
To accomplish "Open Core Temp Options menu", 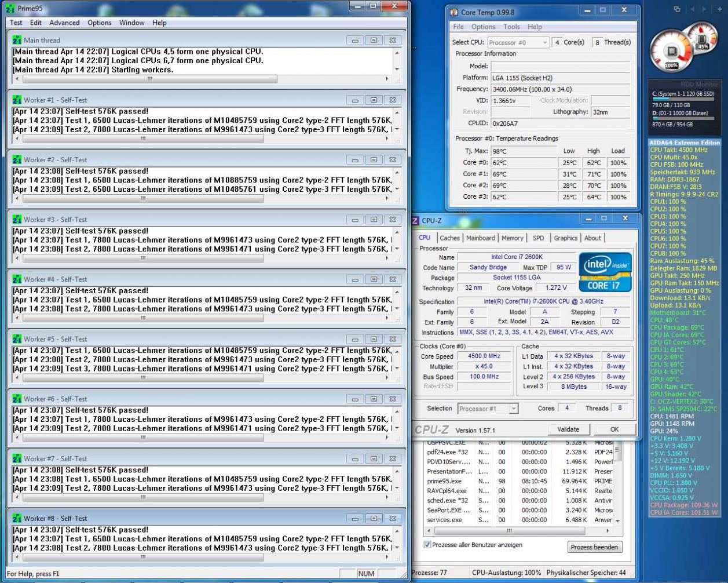I will click(x=483, y=27).
